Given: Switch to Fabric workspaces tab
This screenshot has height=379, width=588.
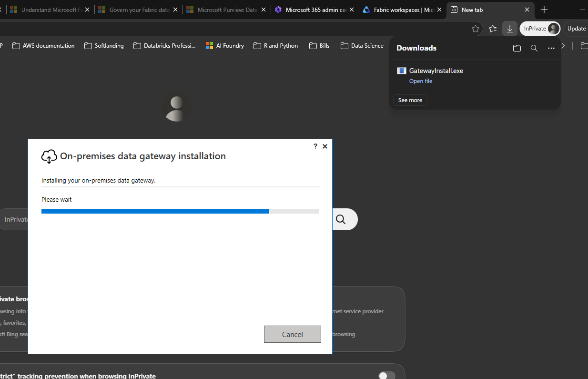Looking at the screenshot, I should coord(402,10).
